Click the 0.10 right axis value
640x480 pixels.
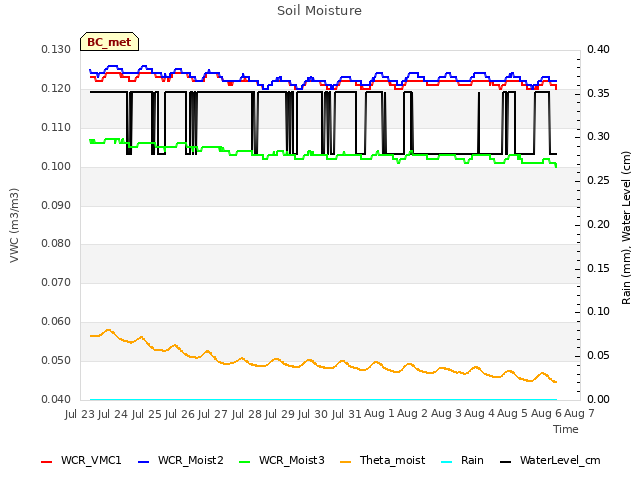(x=598, y=312)
